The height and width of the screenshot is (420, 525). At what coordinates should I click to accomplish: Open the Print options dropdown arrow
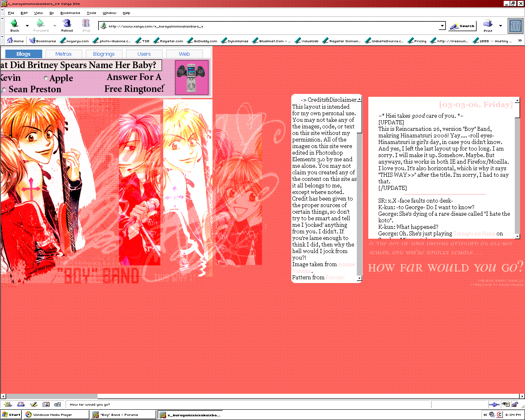pyautogui.click(x=500, y=26)
